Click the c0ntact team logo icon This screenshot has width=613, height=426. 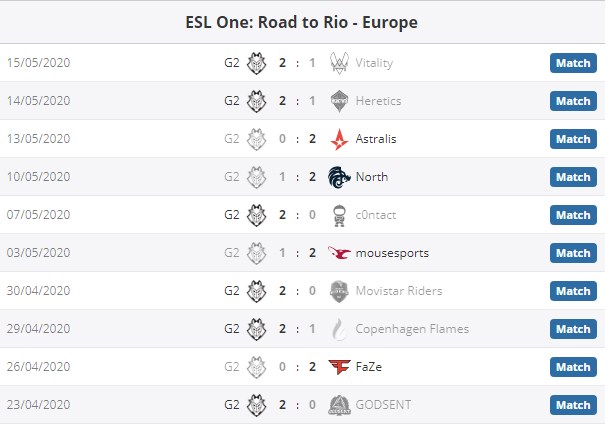point(340,215)
